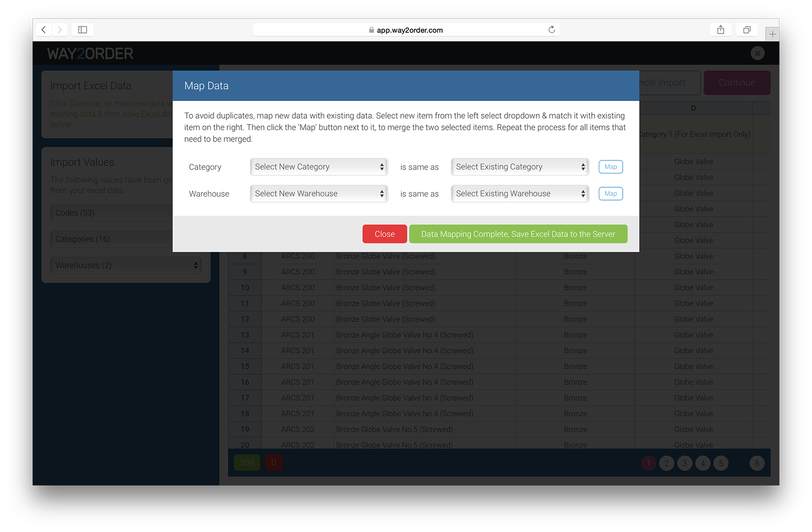Open the Codes (53) list

(x=112, y=213)
